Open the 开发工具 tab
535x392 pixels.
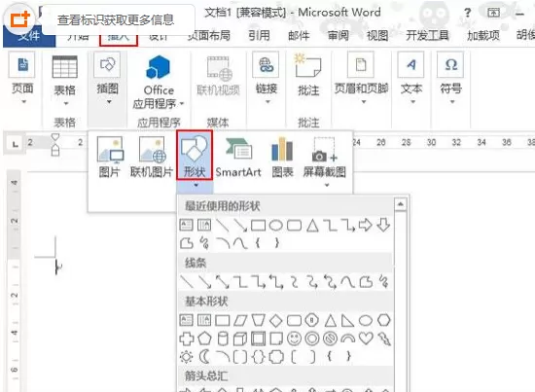coord(427,35)
